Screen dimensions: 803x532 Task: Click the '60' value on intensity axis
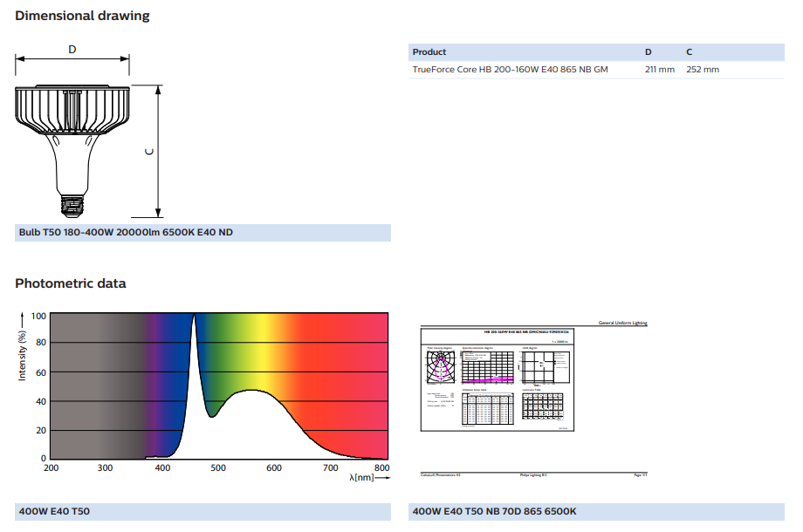[x=41, y=372]
